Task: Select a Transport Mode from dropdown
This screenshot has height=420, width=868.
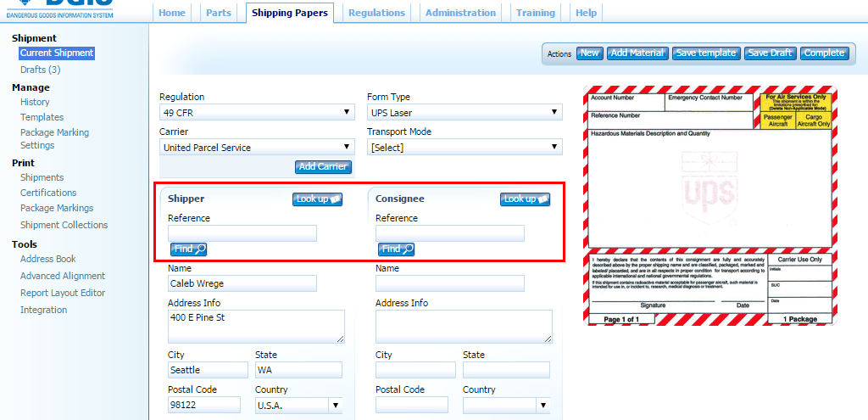Action: coord(465,147)
